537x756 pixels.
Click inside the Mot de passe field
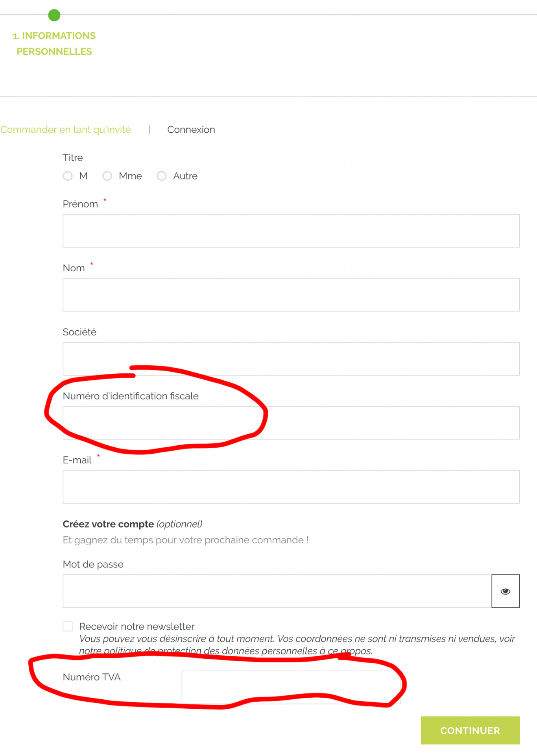pos(277,591)
